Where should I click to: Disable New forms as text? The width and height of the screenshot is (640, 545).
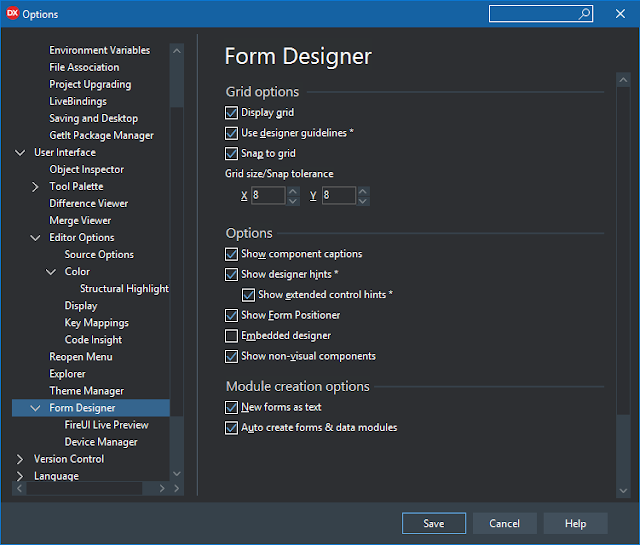[232, 408]
